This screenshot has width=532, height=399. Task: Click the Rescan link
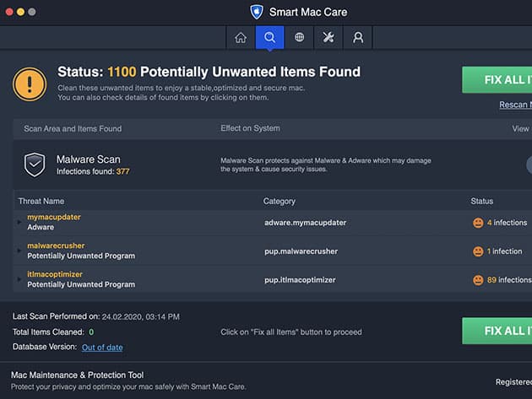coord(515,105)
